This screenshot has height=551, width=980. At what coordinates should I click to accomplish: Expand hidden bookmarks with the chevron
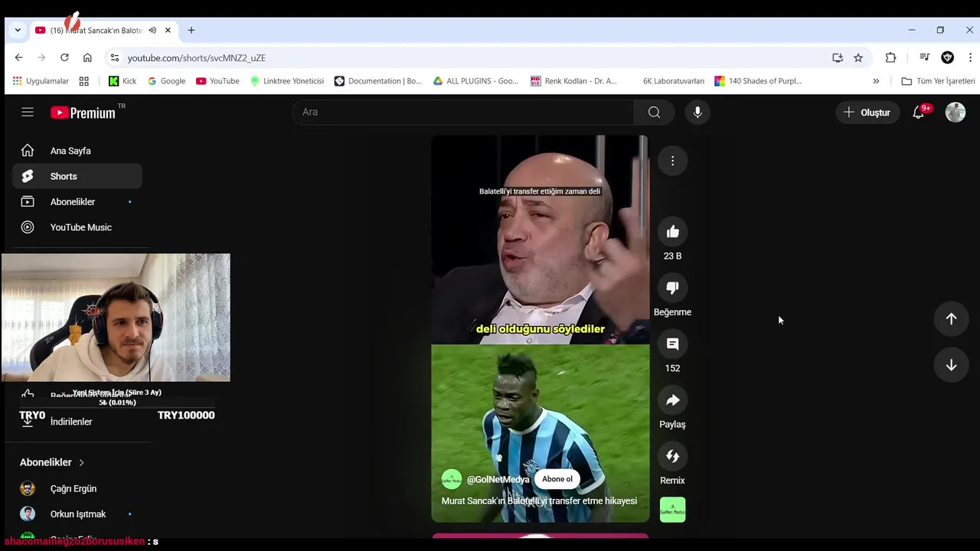pyautogui.click(x=876, y=81)
